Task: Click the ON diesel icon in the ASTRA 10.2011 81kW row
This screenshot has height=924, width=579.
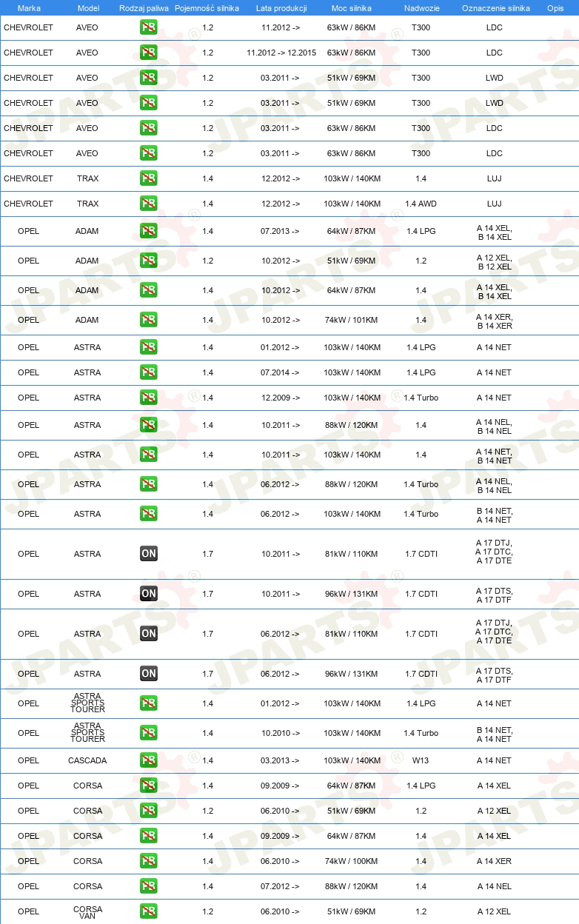Action: click(149, 553)
